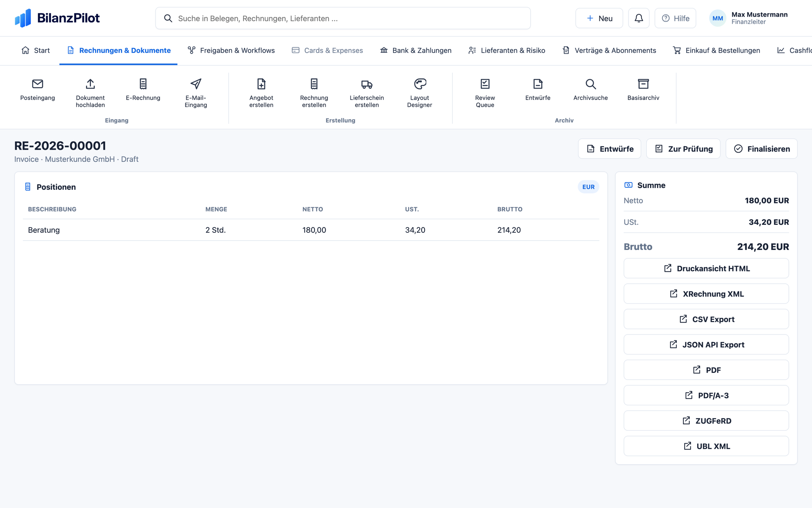Viewport: 812px width, 508px height.
Task: Export invoice as XRechnung XML
Action: 706,294
